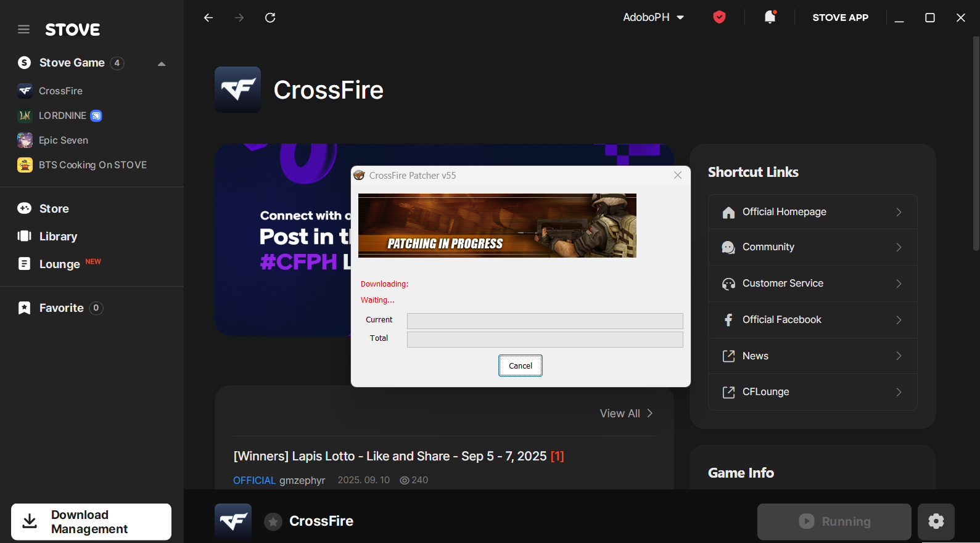Open the hamburger menu next to STOVE logo

pyautogui.click(x=23, y=30)
